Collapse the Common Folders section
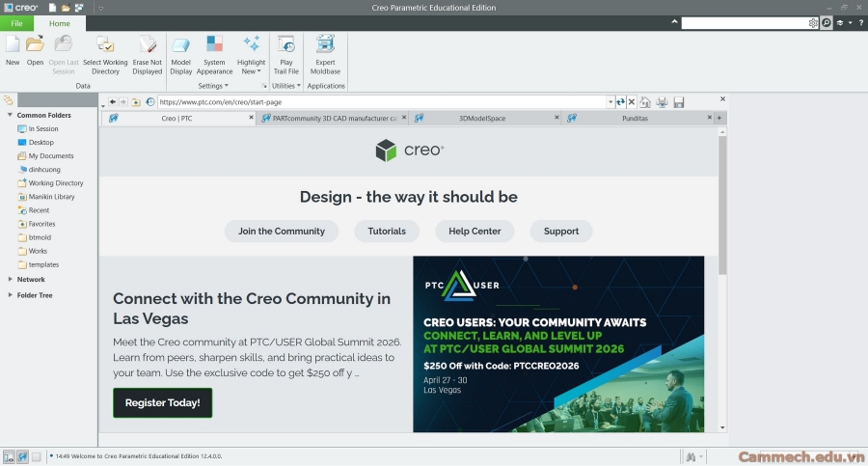The width and height of the screenshot is (868, 466). pyautogui.click(x=10, y=115)
